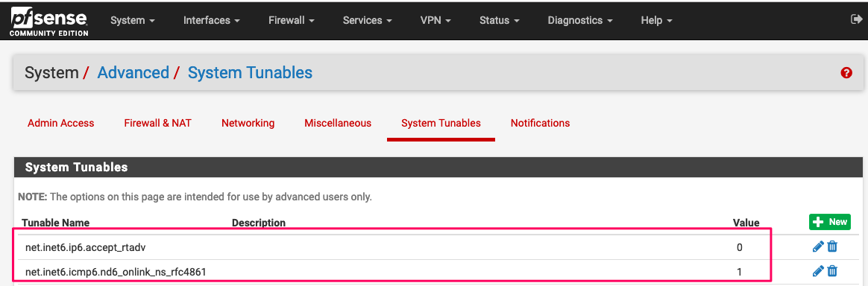Image resolution: width=868 pixels, height=286 pixels.
Task: Expand the Diagnostics menu
Action: coord(580,20)
